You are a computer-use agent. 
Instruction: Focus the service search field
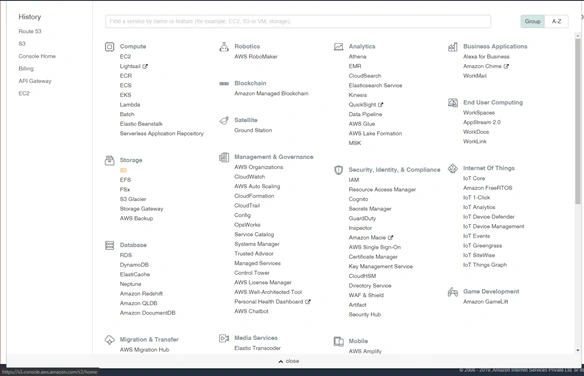point(298,21)
